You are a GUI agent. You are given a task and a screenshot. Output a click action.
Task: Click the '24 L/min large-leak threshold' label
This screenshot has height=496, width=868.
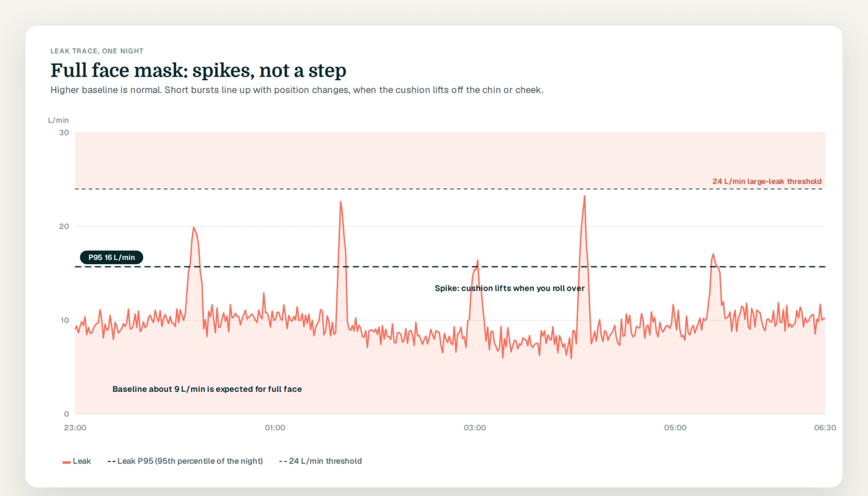tap(767, 181)
